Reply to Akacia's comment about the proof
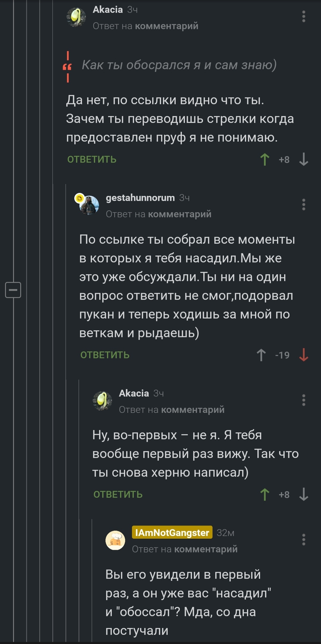The width and height of the screenshot is (321, 644). [x=92, y=160]
